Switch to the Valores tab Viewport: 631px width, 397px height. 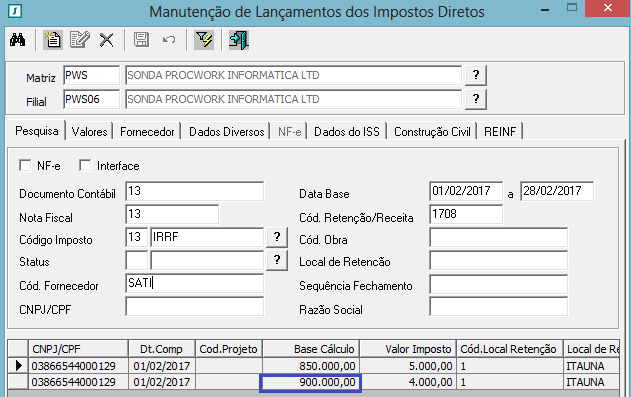click(x=89, y=132)
